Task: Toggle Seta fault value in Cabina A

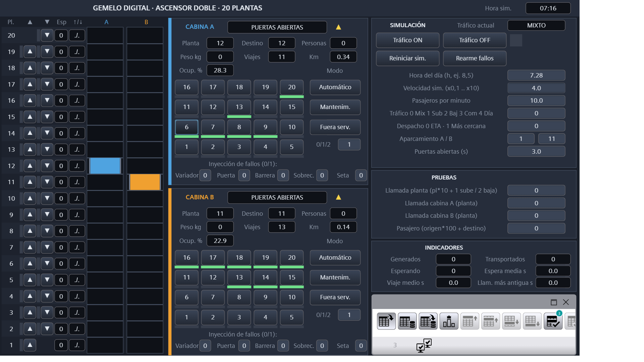Action: pyautogui.click(x=361, y=175)
